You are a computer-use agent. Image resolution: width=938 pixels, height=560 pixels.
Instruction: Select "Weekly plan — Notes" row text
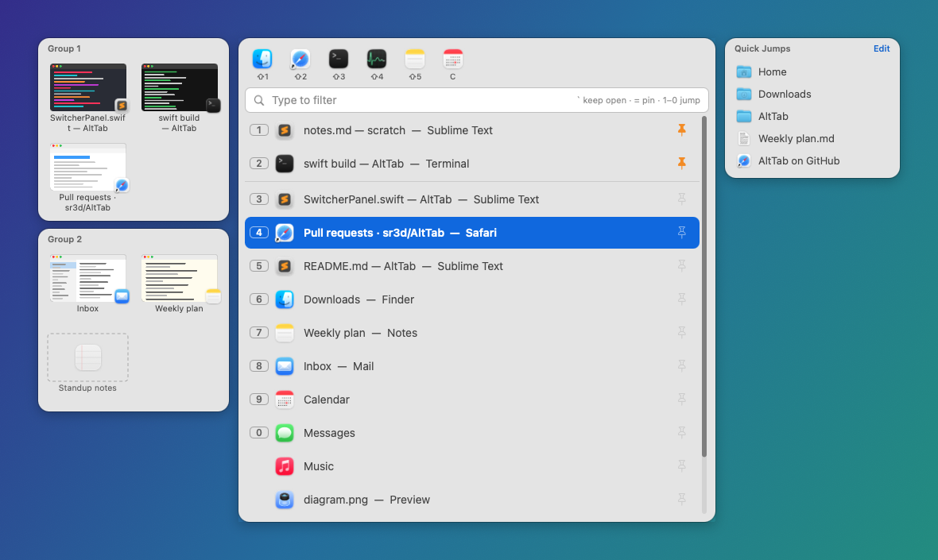coord(360,333)
